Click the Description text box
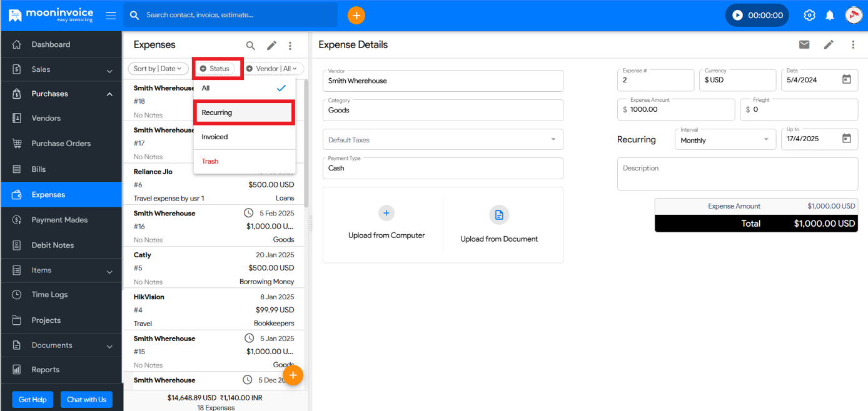 [x=737, y=174]
